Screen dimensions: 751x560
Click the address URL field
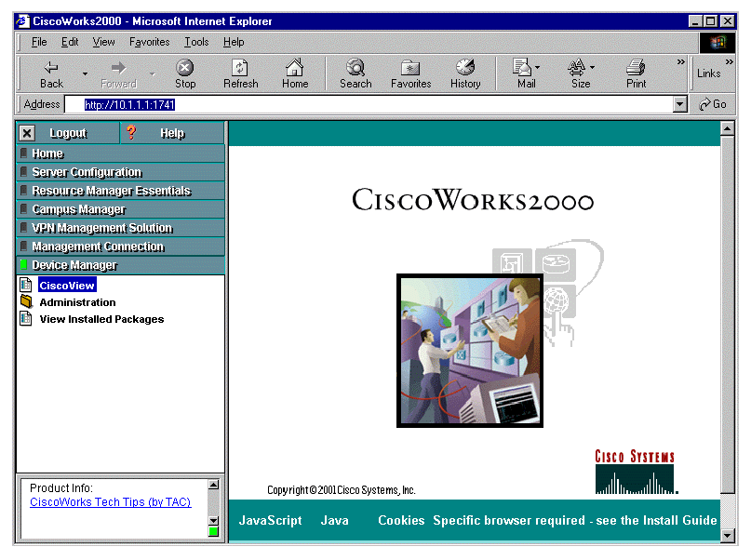coord(372,105)
